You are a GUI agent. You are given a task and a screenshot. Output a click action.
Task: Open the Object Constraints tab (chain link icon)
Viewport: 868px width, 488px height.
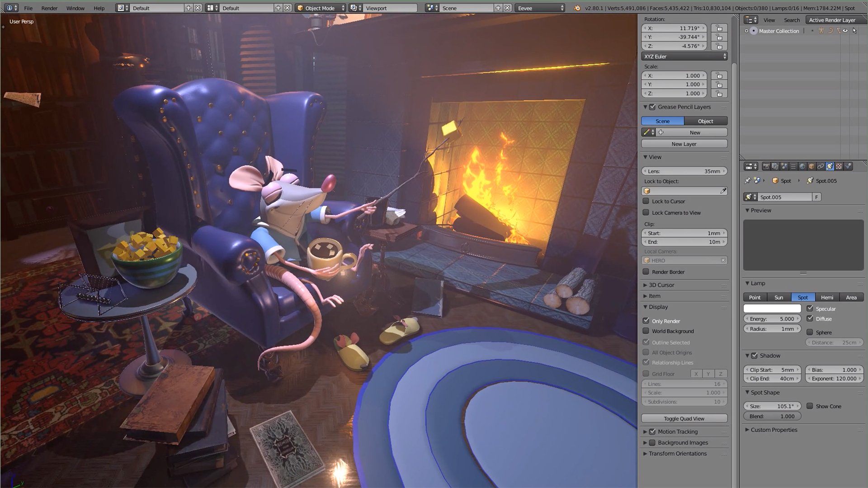tap(821, 166)
